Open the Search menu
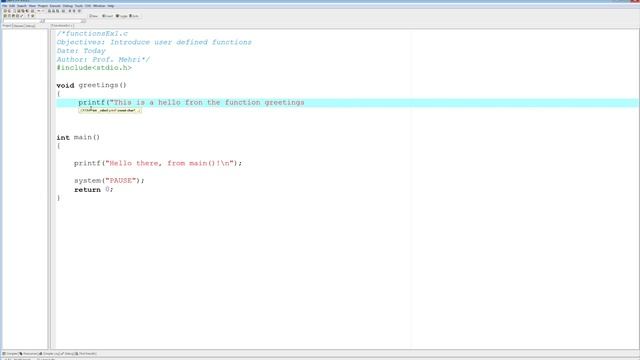The width and height of the screenshot is (640, 360). [22, 6]
